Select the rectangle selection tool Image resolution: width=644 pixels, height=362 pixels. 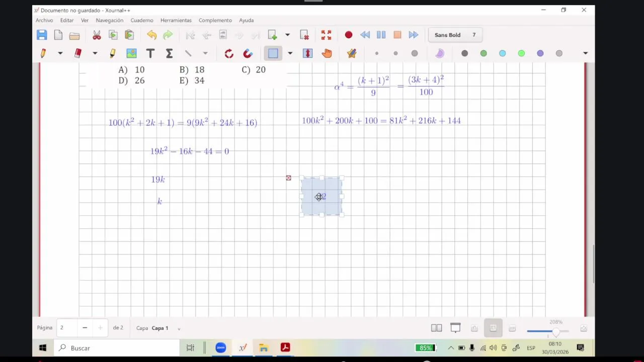pos(273,53)
